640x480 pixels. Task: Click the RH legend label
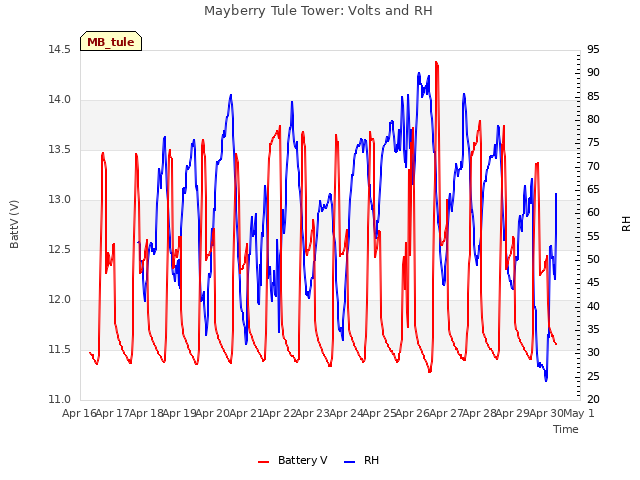pos(371,460)
